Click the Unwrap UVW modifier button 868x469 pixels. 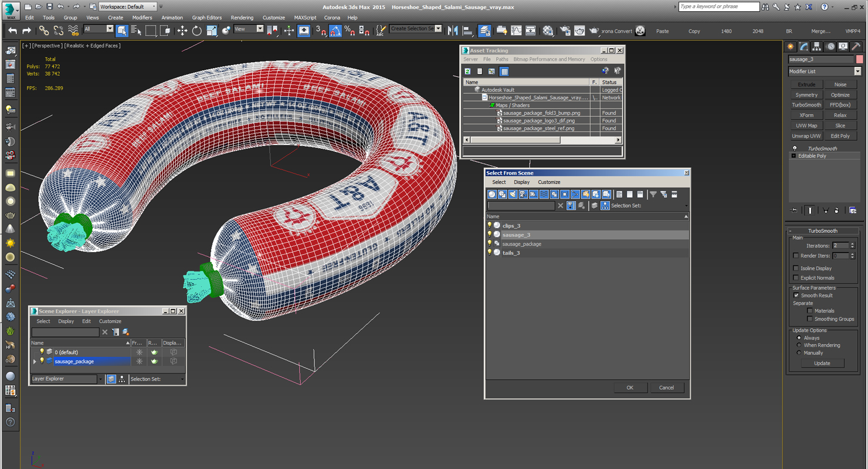pyautogui.click(x=806, y=136)
